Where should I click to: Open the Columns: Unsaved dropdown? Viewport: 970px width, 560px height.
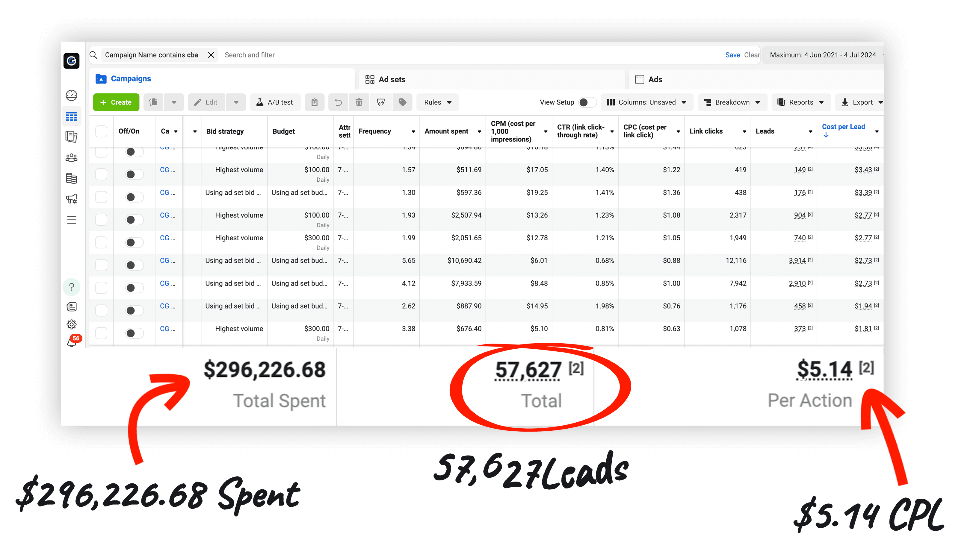[647, 102]
